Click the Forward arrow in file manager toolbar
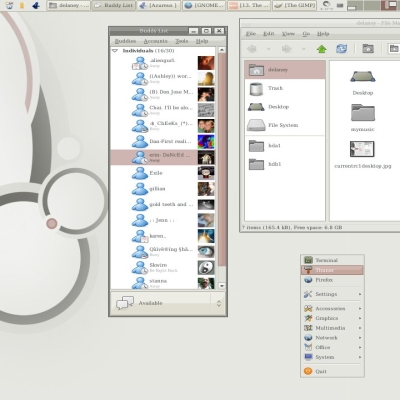The image size is (400, 400). point(287,49)
